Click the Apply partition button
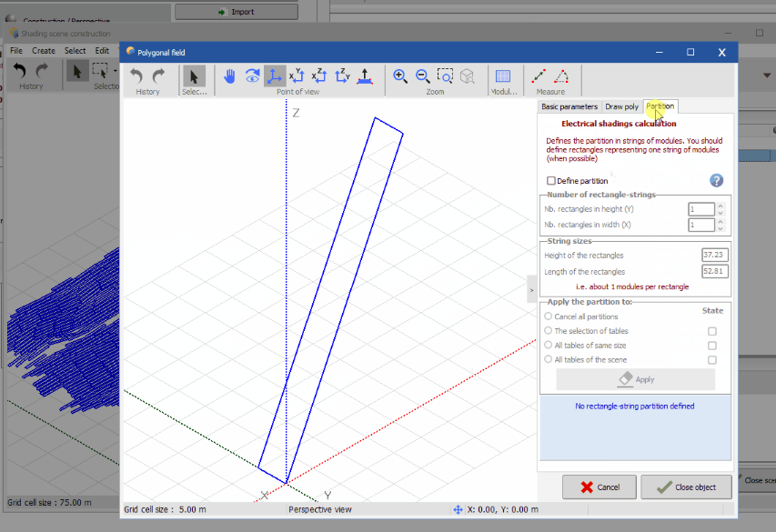The width and height of the screenshot is (776, 532). click(x=636, y=379)
